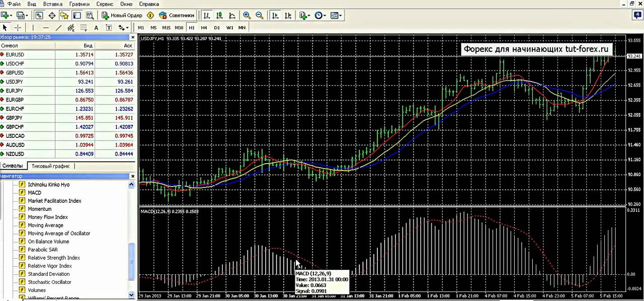This screenshot has height=301, width=644.
Task: Close the Navigator panel
Action: pyautogui.click(x=133, y=176)
